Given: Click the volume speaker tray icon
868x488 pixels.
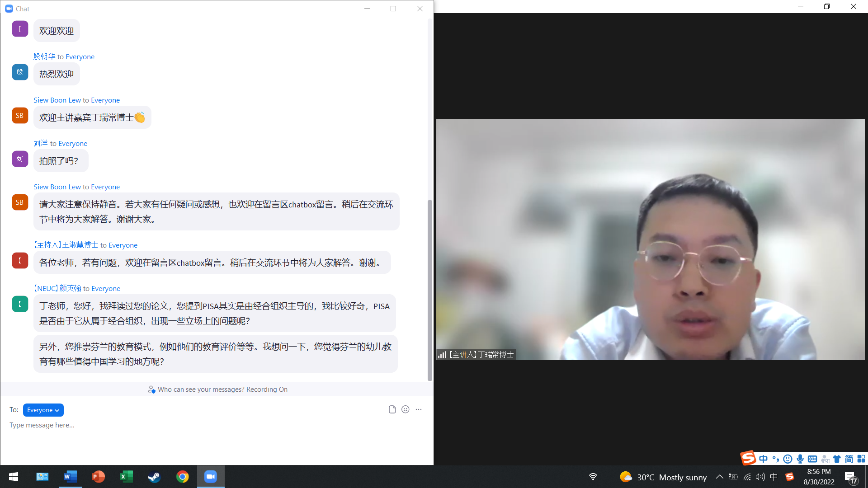Looking at the screenshot, I should (760, 477).
